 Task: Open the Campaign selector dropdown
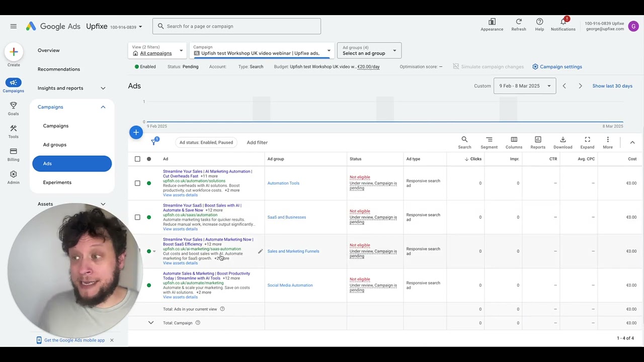pos(262,50)
